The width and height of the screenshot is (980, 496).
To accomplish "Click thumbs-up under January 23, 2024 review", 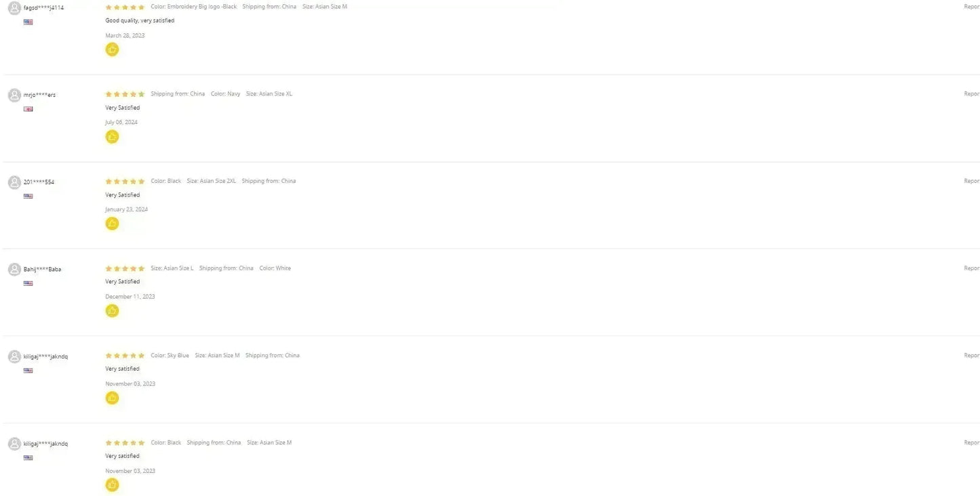I will point(112,224).
